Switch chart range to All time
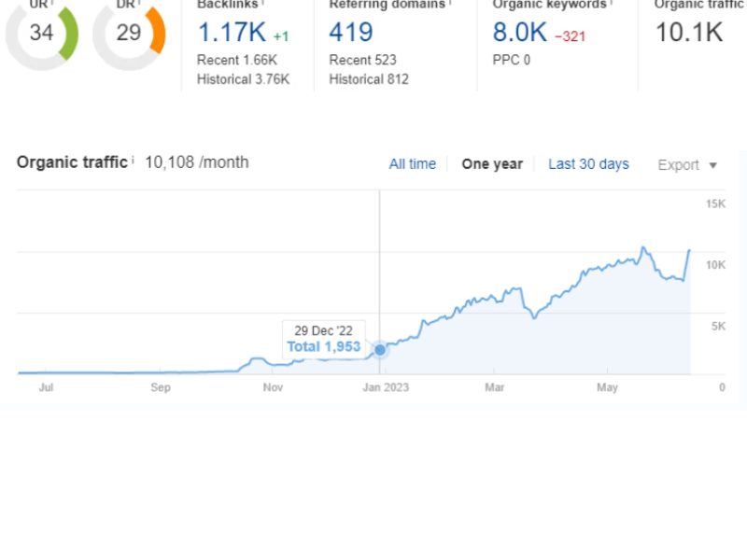Screen dimensions: 747x560 coord(412,164)
